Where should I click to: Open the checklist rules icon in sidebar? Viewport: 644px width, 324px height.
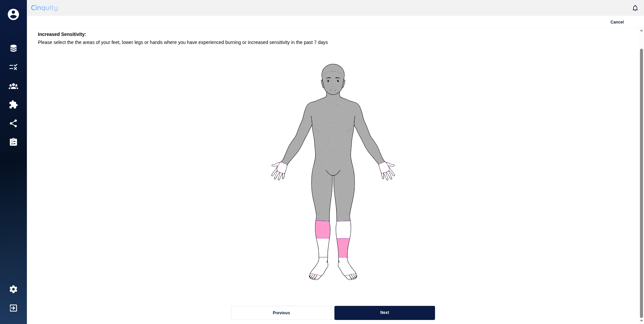click(13, 67)
